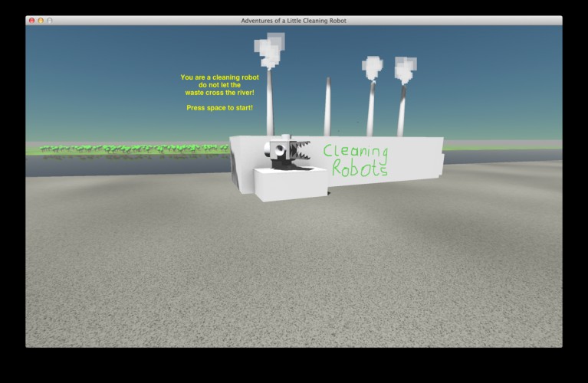This screenshot has height=383, width=588.
Task: Click the 'waste cross the river!' line
Action: point(220,93)
